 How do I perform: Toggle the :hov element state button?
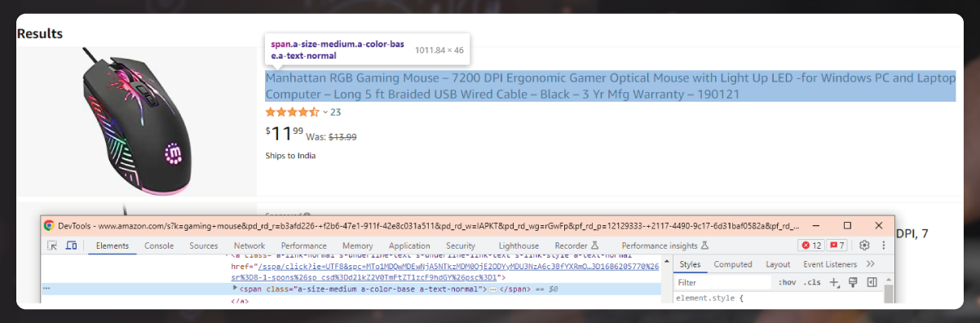(788, 282)
